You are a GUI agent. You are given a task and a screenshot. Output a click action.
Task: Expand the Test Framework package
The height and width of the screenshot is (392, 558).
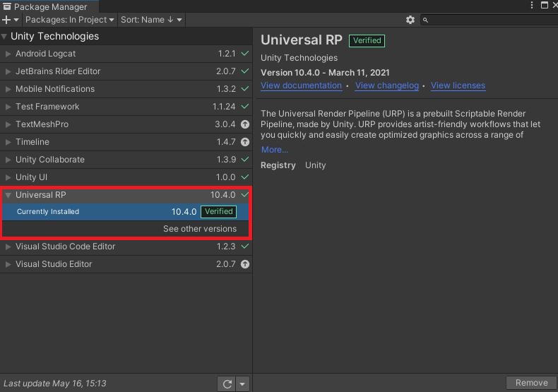[x=8, y=107]
